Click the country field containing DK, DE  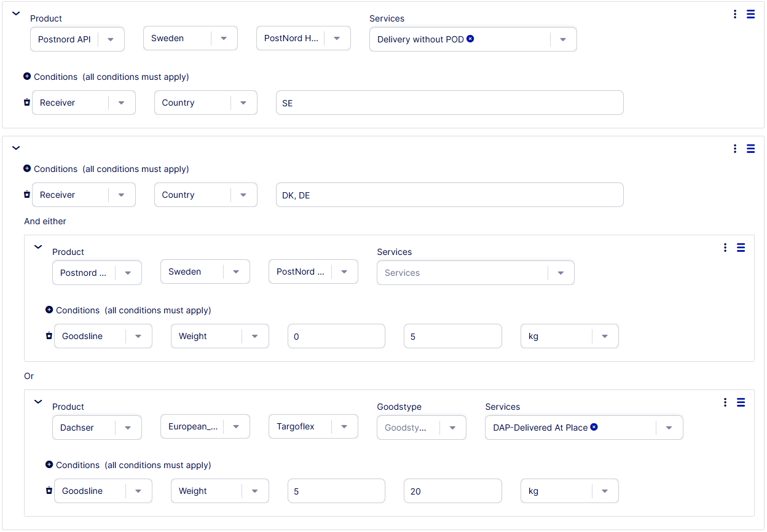(x=449, y=195)
